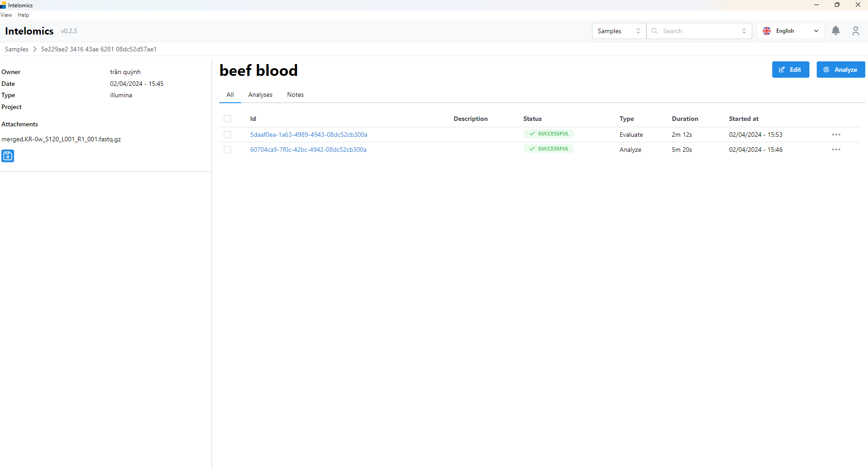Go to Samples in the breadcrumb
The width and height of the screenshot is (868, 469).
click(16, 49)
